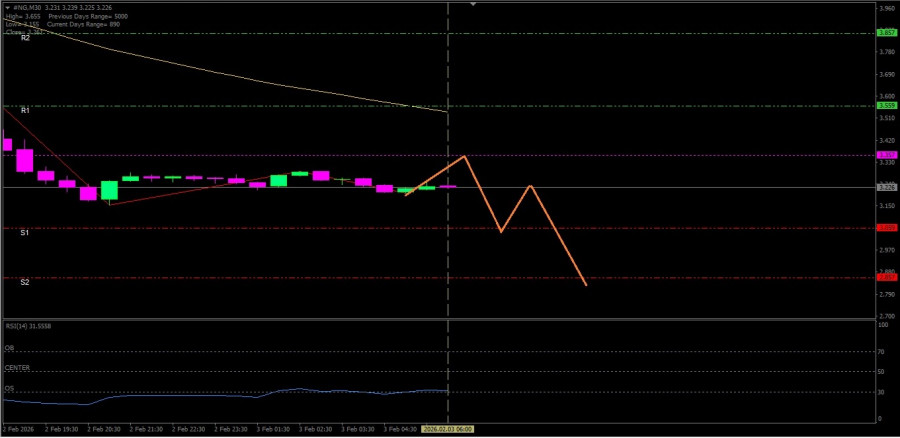Click the 3.780 price scale value
This screenshot has height=438, width=900.
(887, 52)
